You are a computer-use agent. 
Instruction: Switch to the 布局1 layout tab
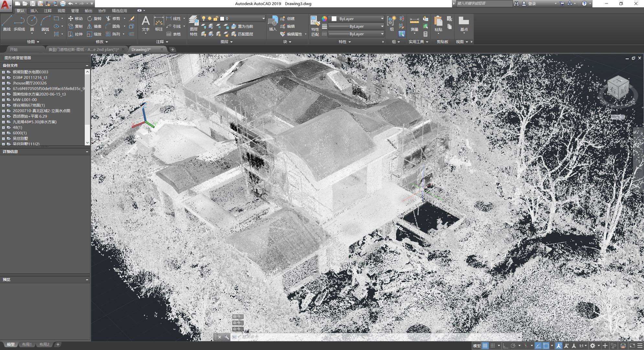click(x=27, y=344)
